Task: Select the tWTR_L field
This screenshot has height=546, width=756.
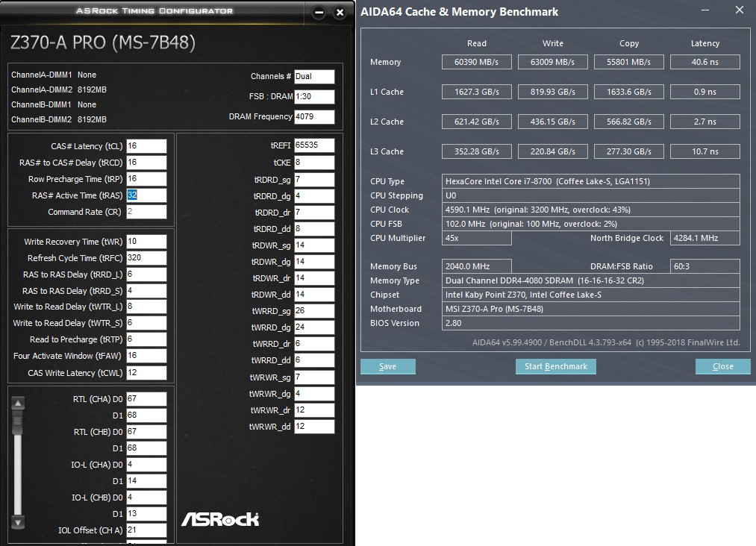Action: coord(146,307)
